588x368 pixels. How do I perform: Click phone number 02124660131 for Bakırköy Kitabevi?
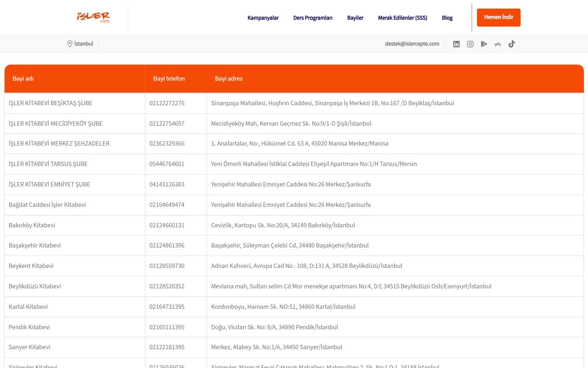pyautogui.click(x=167, y=225)
